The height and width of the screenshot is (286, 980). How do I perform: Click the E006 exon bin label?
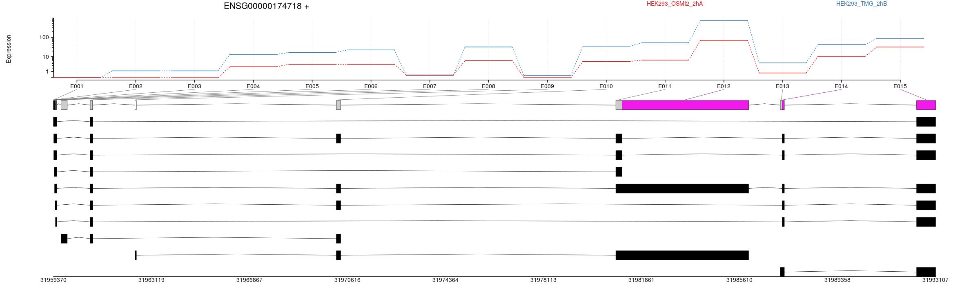[x=371, y=86]
